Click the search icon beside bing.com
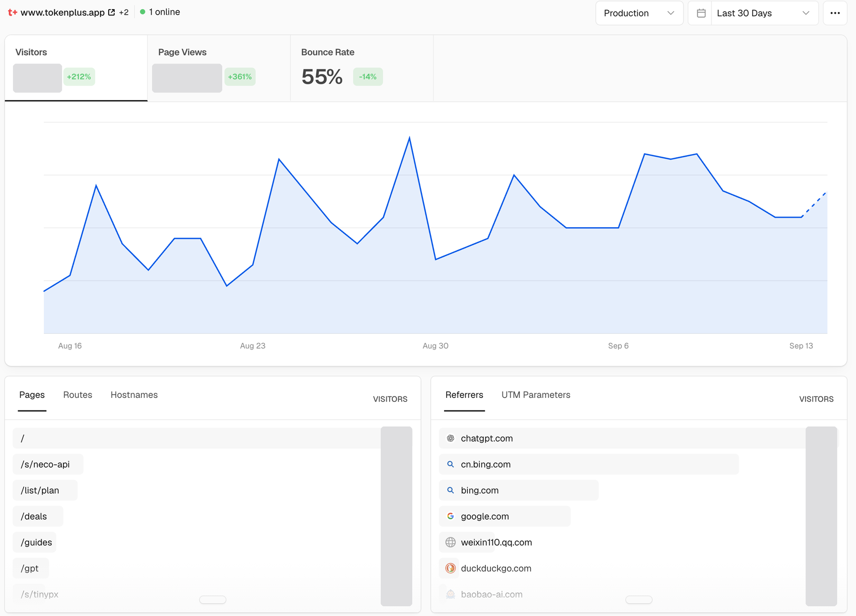The width and height of the screenshot is (856, 616). coord(451,490)
